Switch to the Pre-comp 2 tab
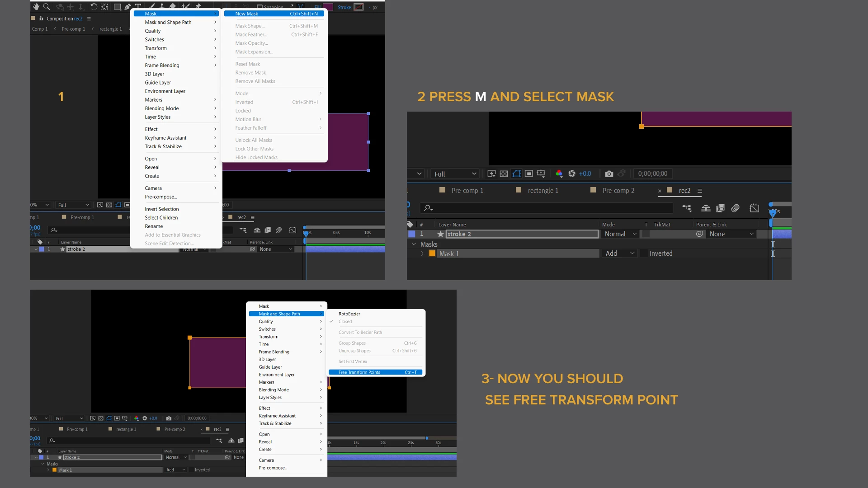 point(618,191)
